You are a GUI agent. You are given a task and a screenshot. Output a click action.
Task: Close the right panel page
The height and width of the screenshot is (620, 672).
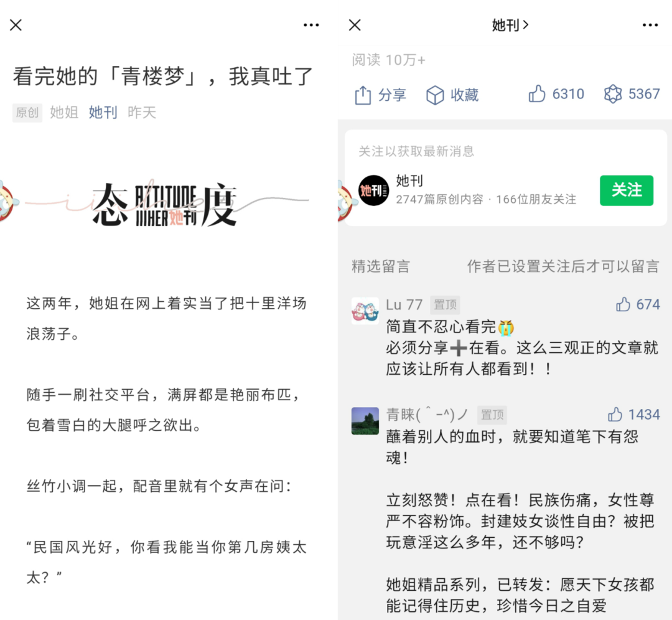tap(355, 25)
